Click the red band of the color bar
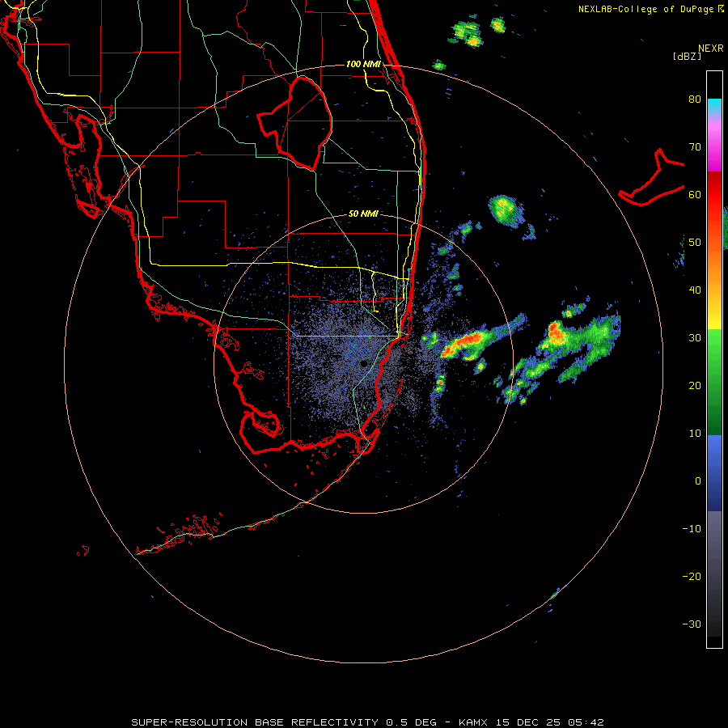Image resolution: width=728 pixels, height=728 pixels. 714,195
